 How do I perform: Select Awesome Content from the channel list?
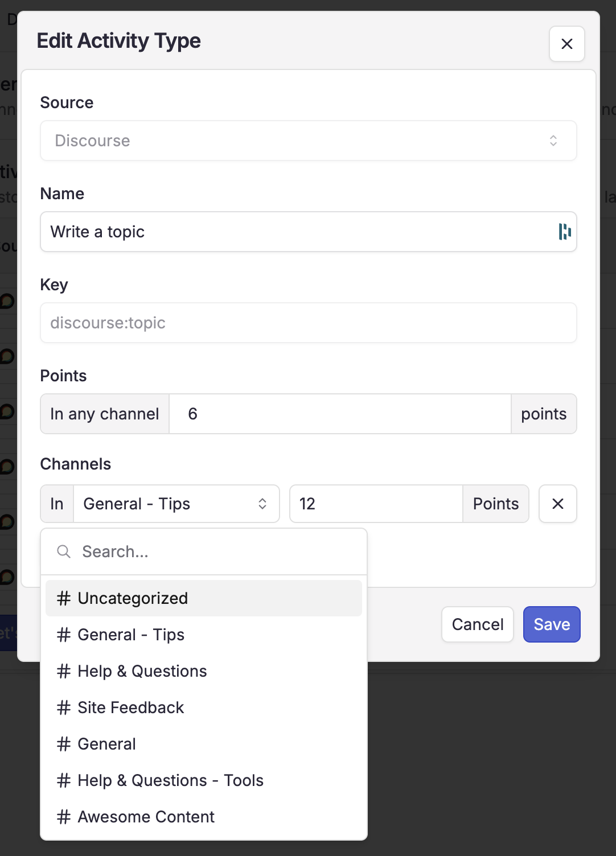point(204,817)
